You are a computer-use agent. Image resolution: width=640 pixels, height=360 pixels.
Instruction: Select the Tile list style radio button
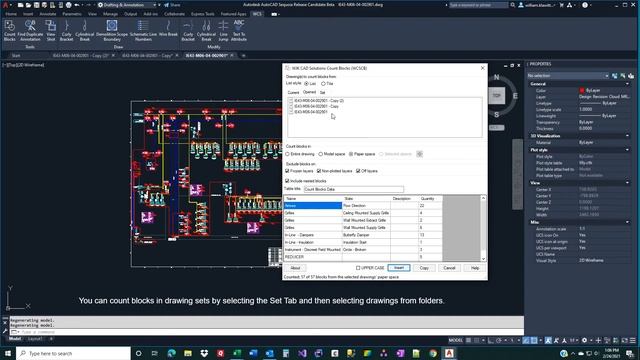[323, 84]
